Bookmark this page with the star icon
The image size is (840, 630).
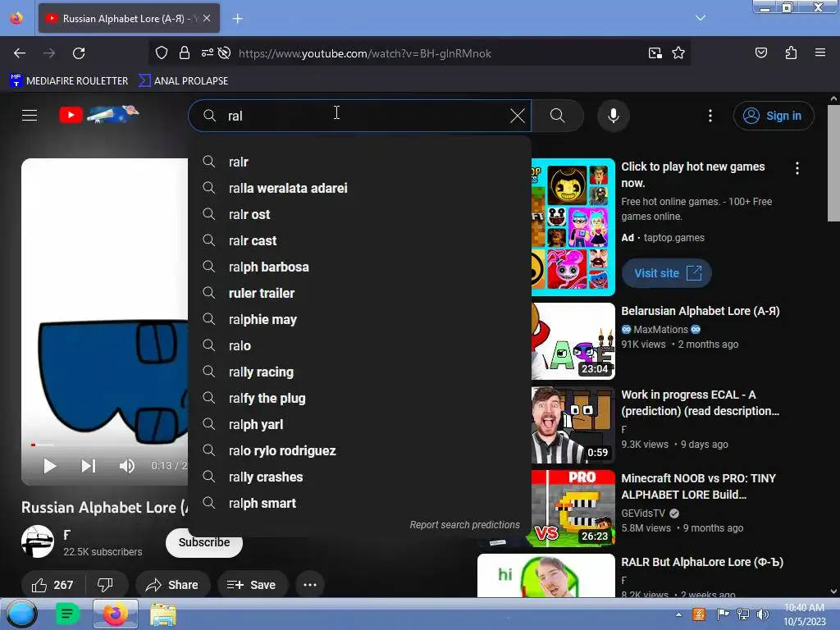pyautogui.click(x=678, y=53)
